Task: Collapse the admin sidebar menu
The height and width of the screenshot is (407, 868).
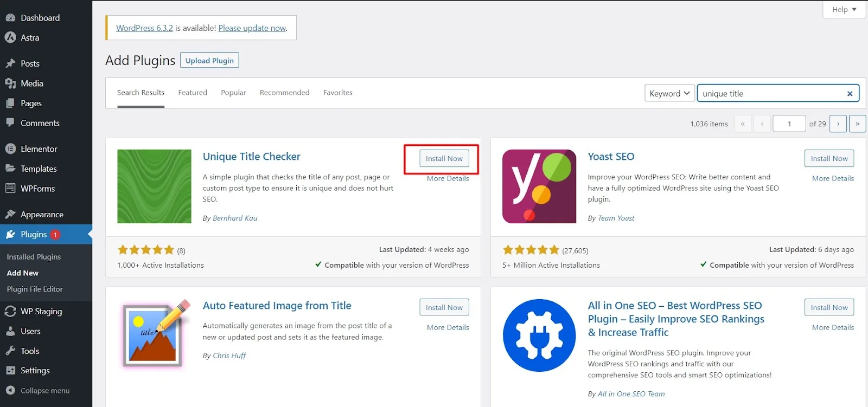Action: pyautogui.click(x=37, y=391)
